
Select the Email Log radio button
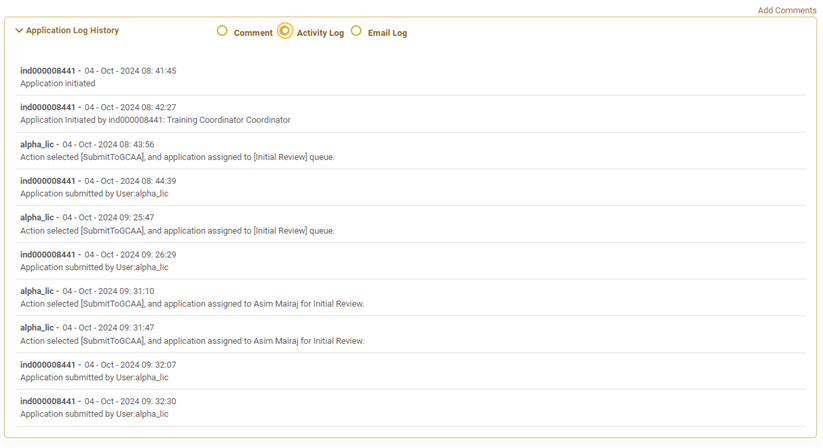pyautogui.click(x=356, y=31)
